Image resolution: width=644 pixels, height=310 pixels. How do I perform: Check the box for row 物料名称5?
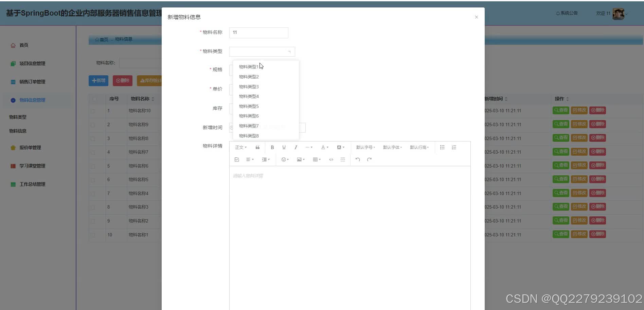pyautogui.click(x=93, y=180)
